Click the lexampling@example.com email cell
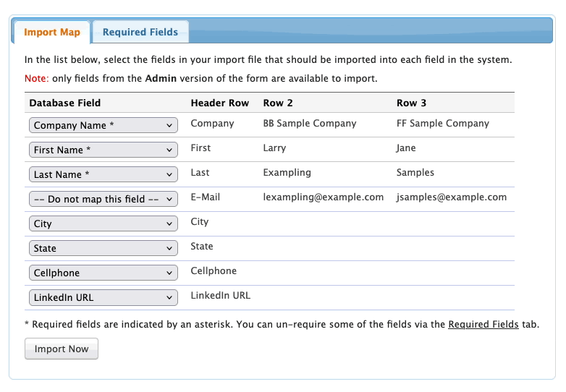This screenshot has width=566, height=392. tap(323, 197)
